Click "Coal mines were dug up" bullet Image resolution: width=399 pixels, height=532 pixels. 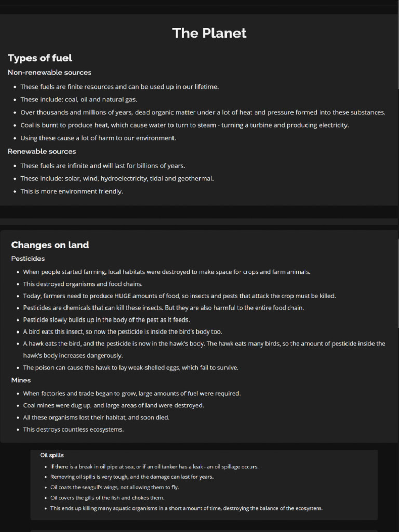(x=113, y=405)
